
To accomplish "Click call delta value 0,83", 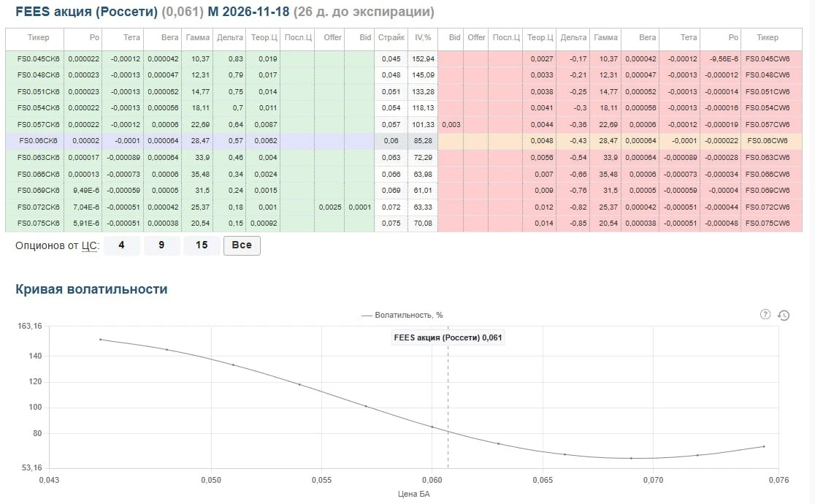I will pyautogui.click(x=235, y=58).
